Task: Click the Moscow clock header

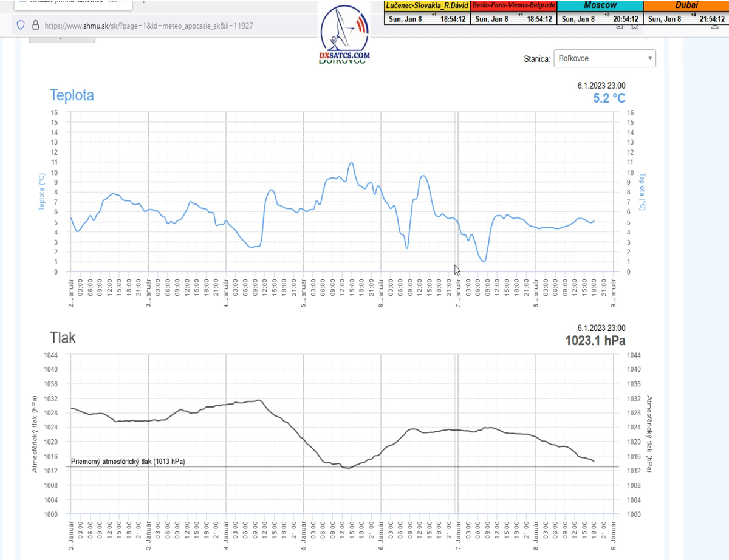Action: (x=600, y=5)
